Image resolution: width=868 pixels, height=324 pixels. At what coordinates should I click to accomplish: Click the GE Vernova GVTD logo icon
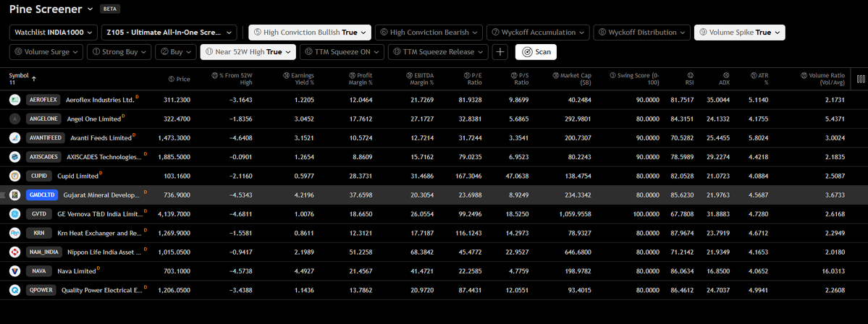point(15,214)
